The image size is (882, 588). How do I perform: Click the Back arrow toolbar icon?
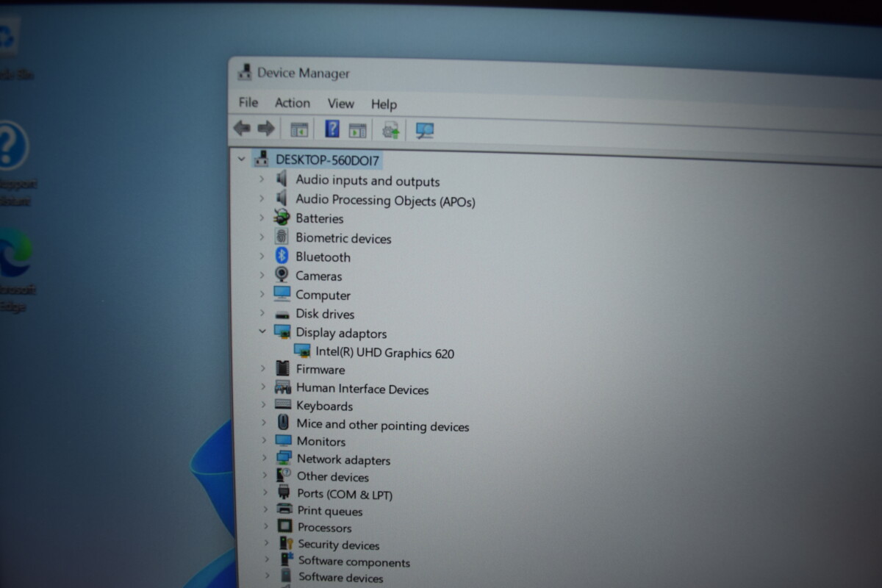pyautogui.click(x=241, y=128)
